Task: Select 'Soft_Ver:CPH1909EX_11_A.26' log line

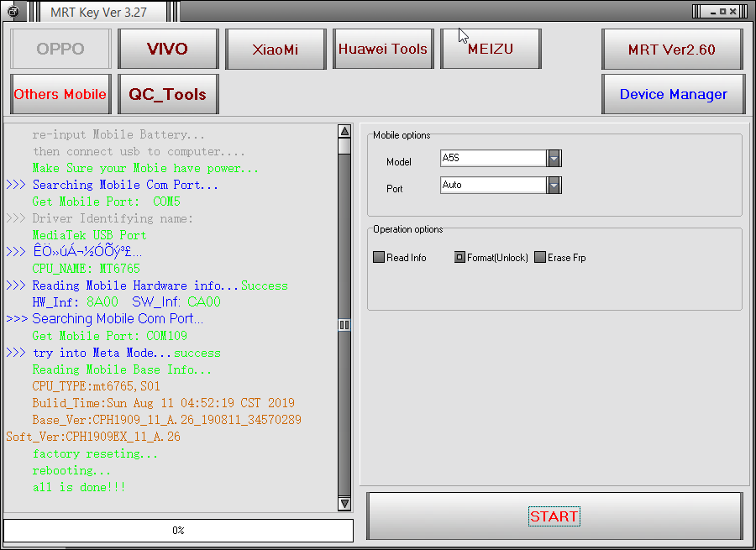Action: 93,437
